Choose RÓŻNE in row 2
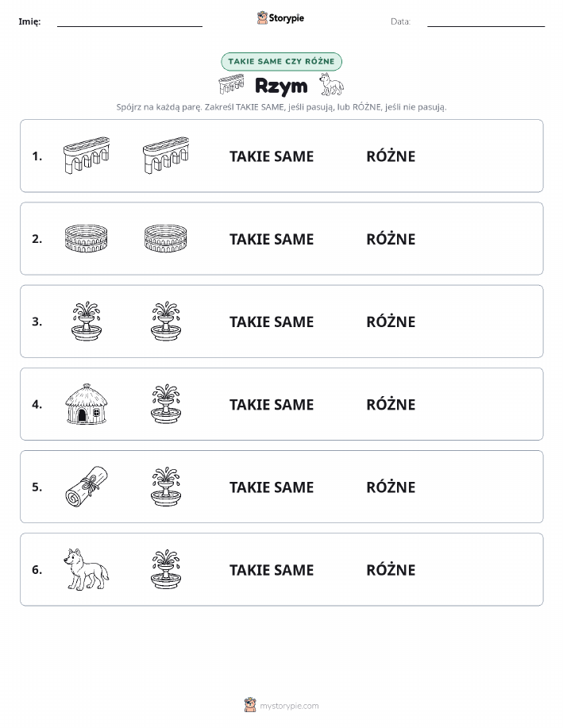 [391, 239]
